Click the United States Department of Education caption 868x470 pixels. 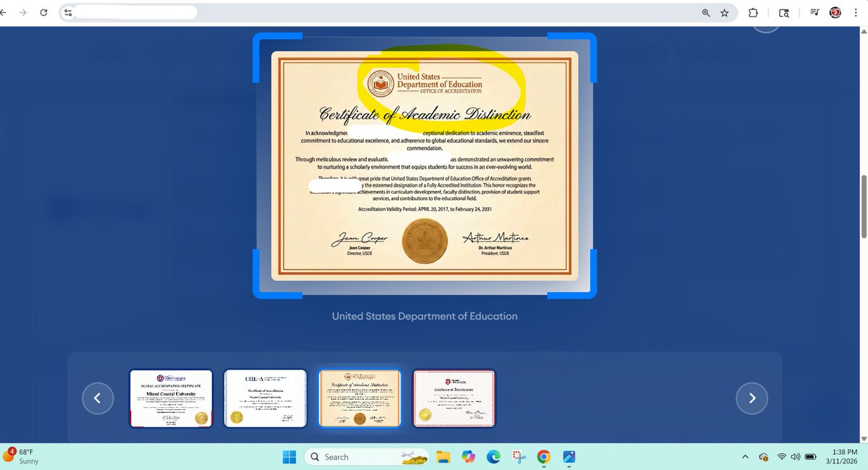pyautogui.click(x=425, y=316)
